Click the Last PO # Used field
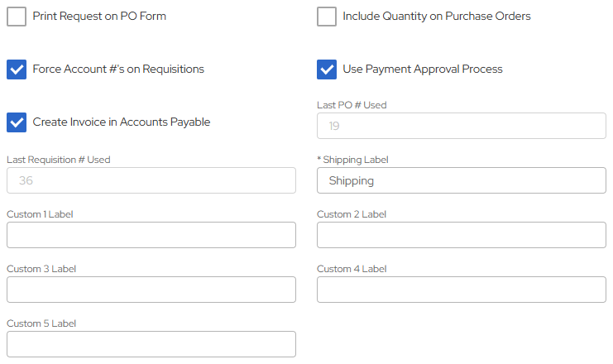 (x=461, y=126)
